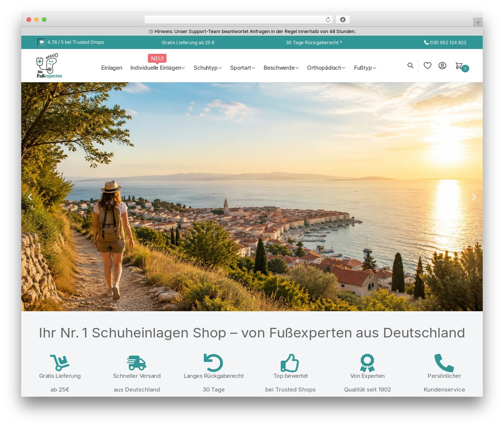
Task: Click the Ihr Nr. 1 Schuheinlagen Shop heading
Action: coord(252,333)
